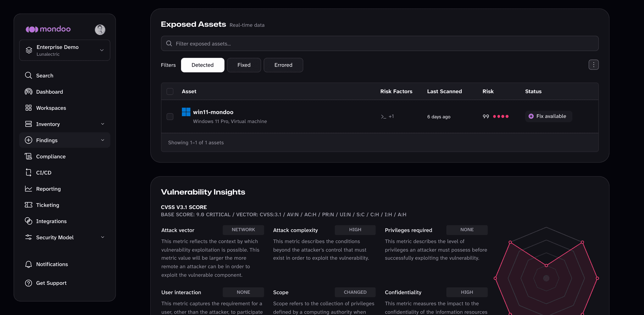
Task: Click the radar chart top-right vertex point
Action: coord(582,242)
